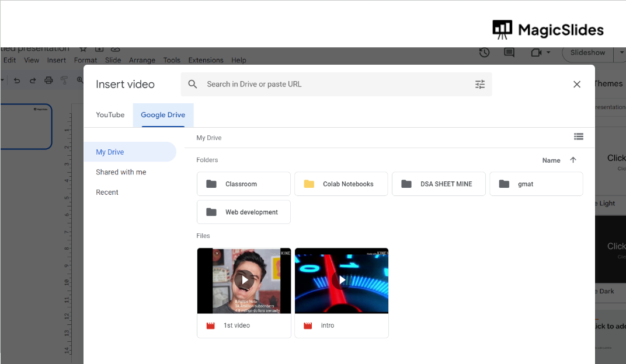The height and width of the screenshot is (364, 626).
Task: Click the redo arrow icon
Action: click(x=33, y=80)
